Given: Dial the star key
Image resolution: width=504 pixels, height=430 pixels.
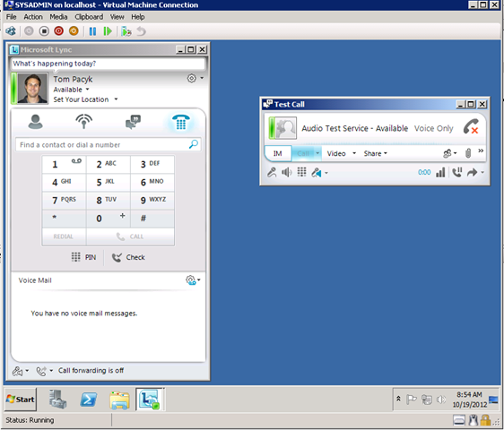Looking at the screenshot, I should 65,219.
